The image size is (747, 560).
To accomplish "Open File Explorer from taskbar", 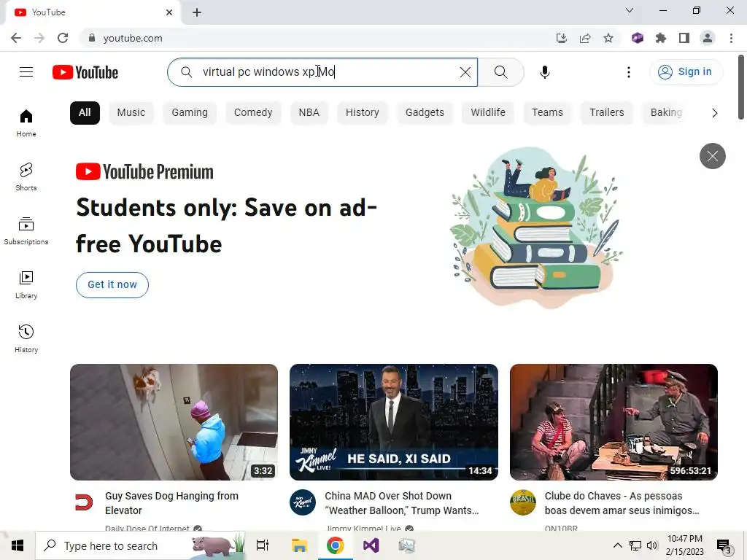I will coord(299,545).
